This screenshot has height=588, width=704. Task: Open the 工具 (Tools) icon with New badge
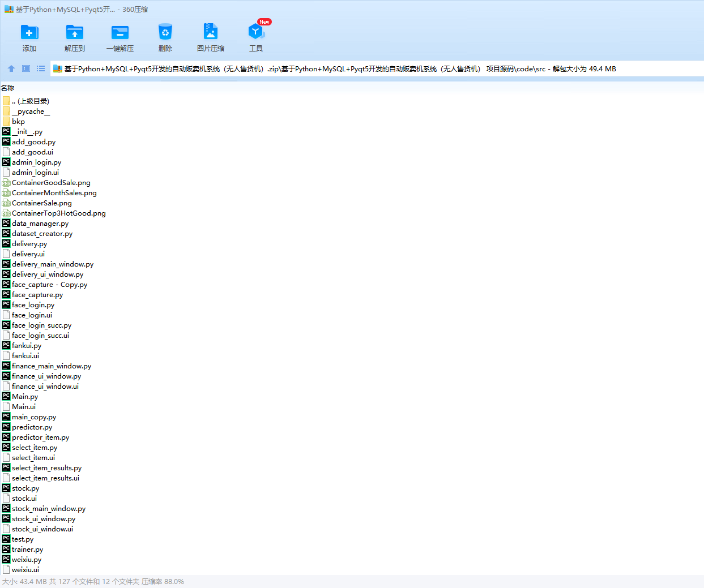click(256, 32)
